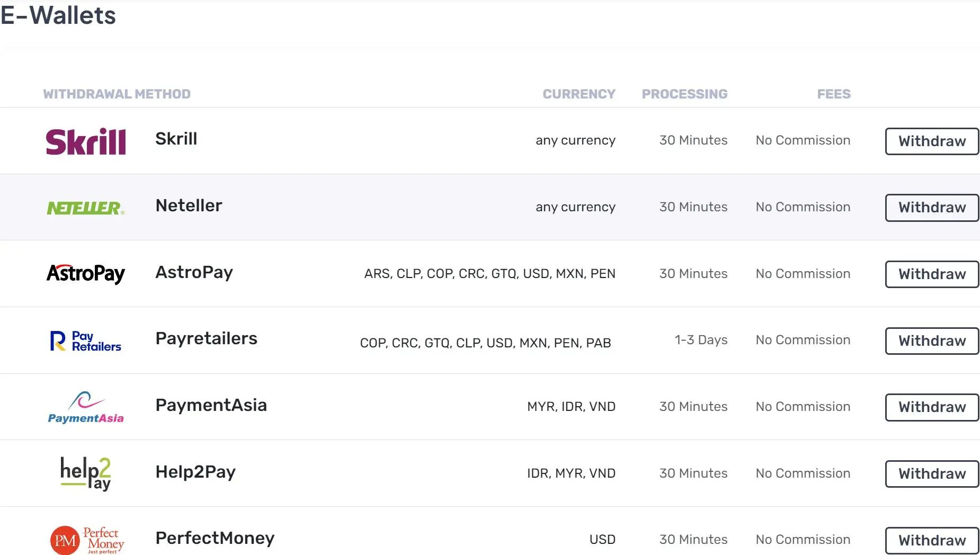This screenshot has width=980, height=555.
Task: Select the Neteller method name
Action: coord(189,205)
